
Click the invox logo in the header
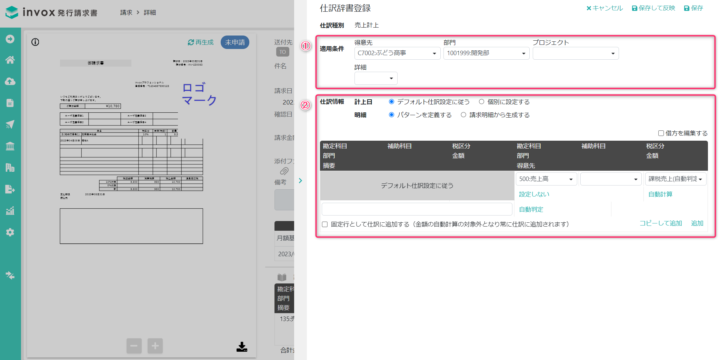point(51,12)
